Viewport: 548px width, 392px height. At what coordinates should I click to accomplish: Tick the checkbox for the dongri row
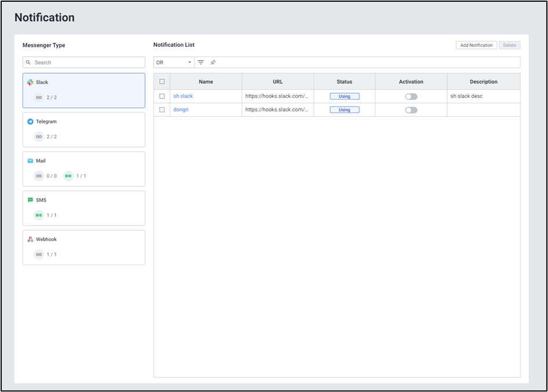[162, 110]
